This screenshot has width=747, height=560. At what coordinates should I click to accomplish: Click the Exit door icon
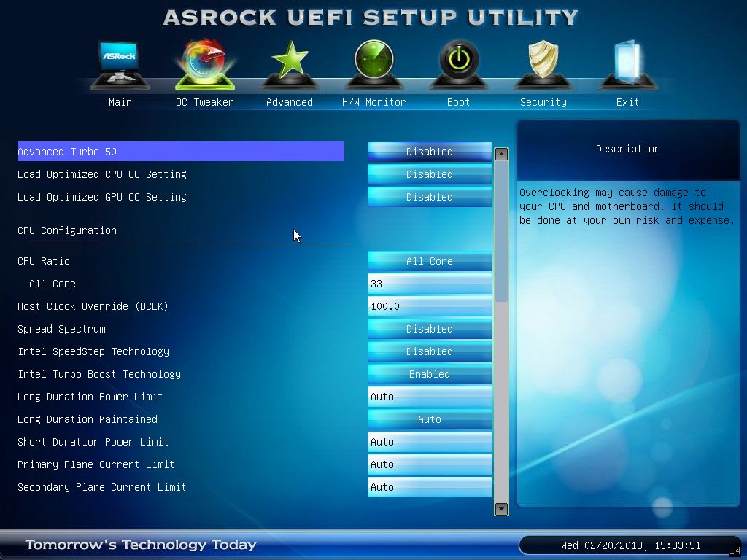coord(627,64)
